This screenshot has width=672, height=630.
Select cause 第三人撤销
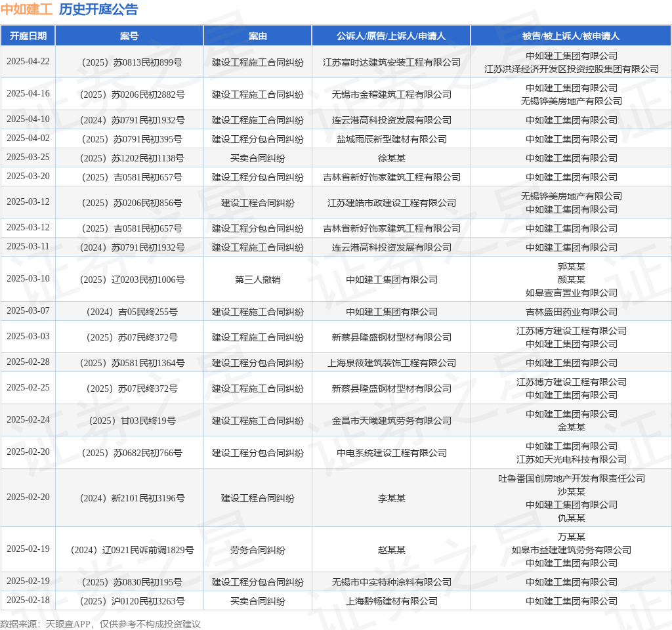[257, 280]
